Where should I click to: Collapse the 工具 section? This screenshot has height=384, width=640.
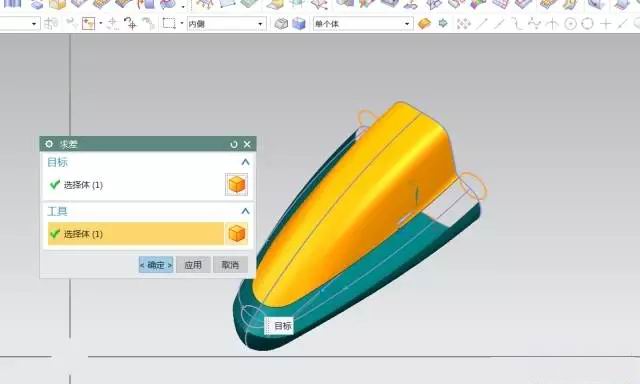tap(245, 211)
